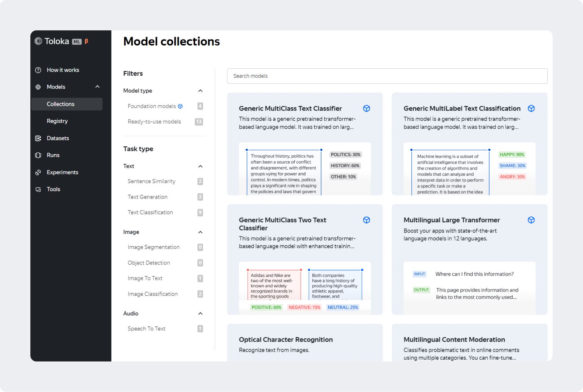The height and width of the screenshot is (392, 583).
Task: Click the beta symbol beside Toloka ML
Action: click(x=87, y=41)
